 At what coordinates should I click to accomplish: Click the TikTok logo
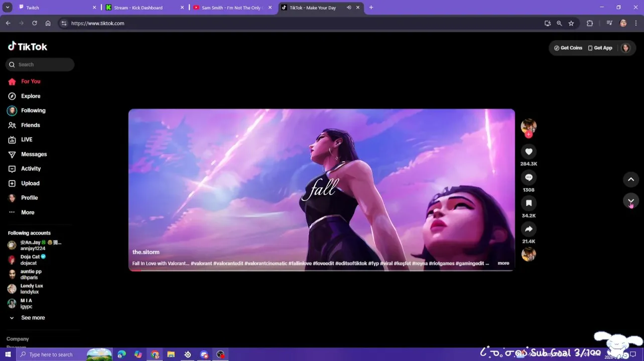pyautogui.click(x=28, y=47)
